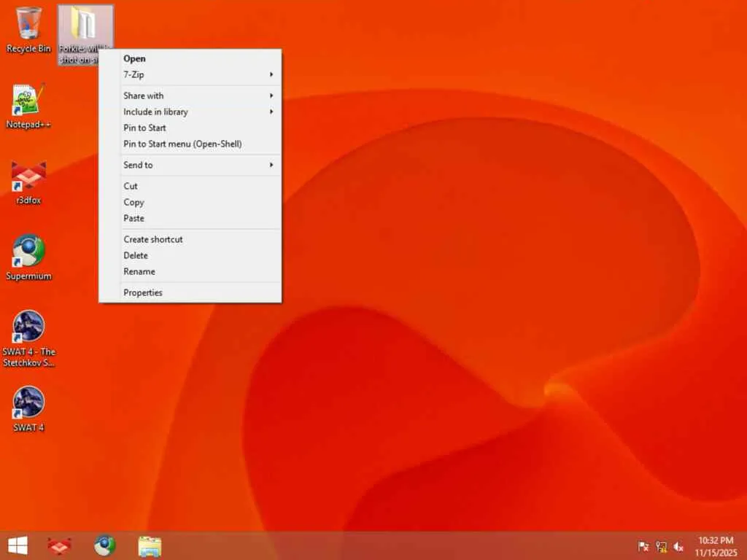Expand the Share with submenu

(190, 96)
